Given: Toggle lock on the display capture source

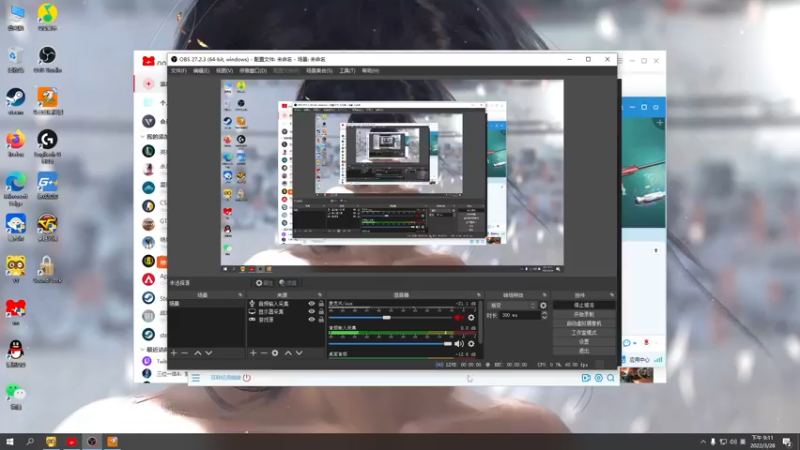Looking at the screenshot, I should (321, 311).
